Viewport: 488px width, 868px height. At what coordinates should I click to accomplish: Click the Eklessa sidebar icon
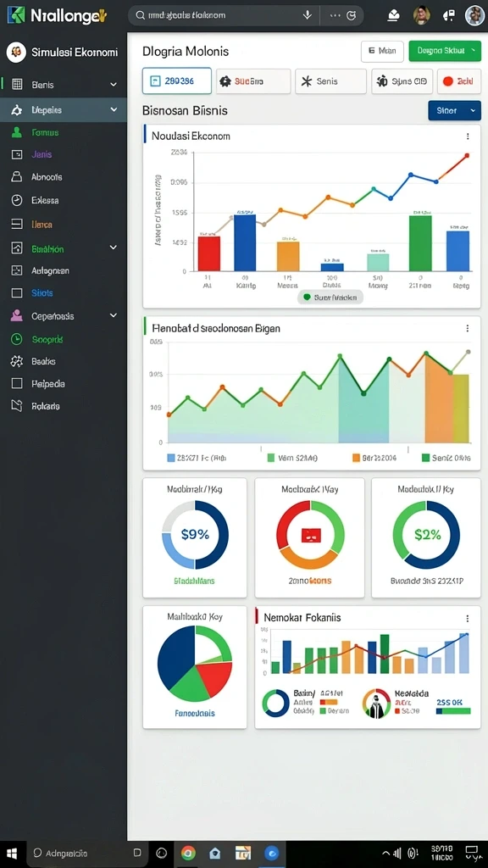[17, 200]
